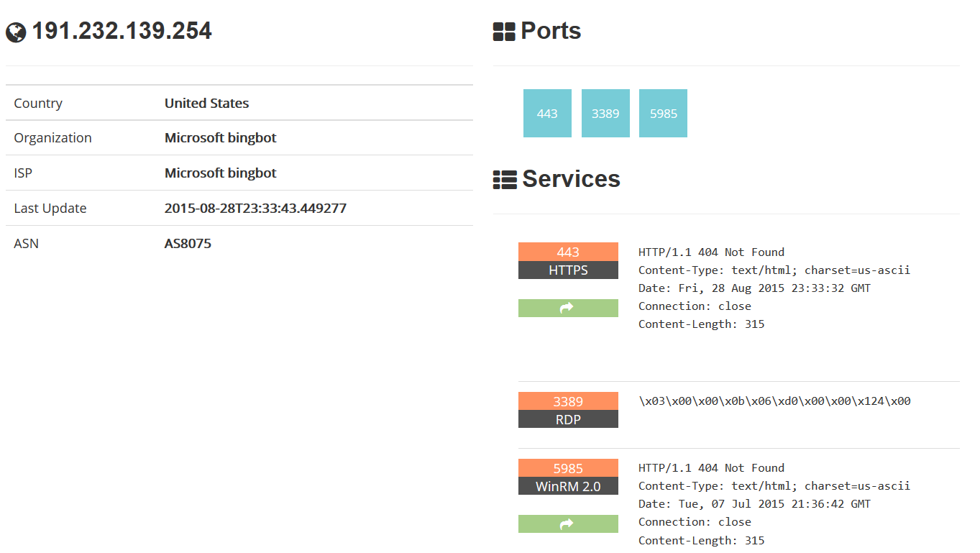Click the AS8075 ASN value
Screen dimensions: 980x553
[x=188, y=243]
